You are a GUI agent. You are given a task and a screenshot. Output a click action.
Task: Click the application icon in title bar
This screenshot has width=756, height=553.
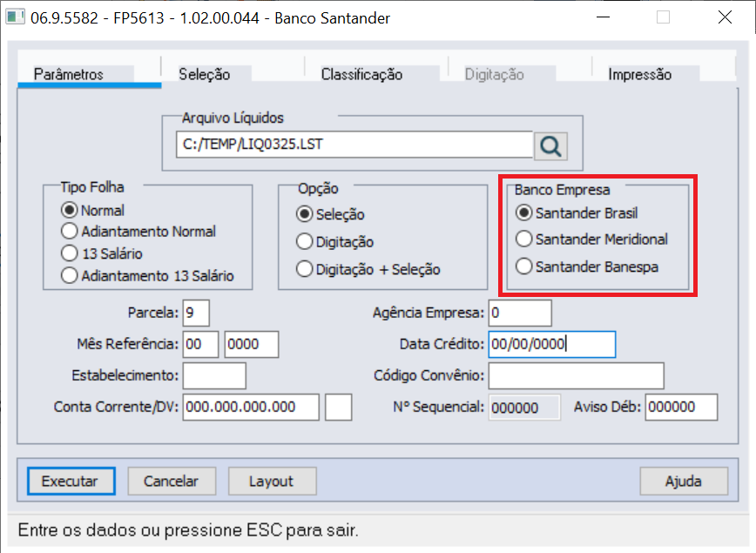(x=15, y=17)
